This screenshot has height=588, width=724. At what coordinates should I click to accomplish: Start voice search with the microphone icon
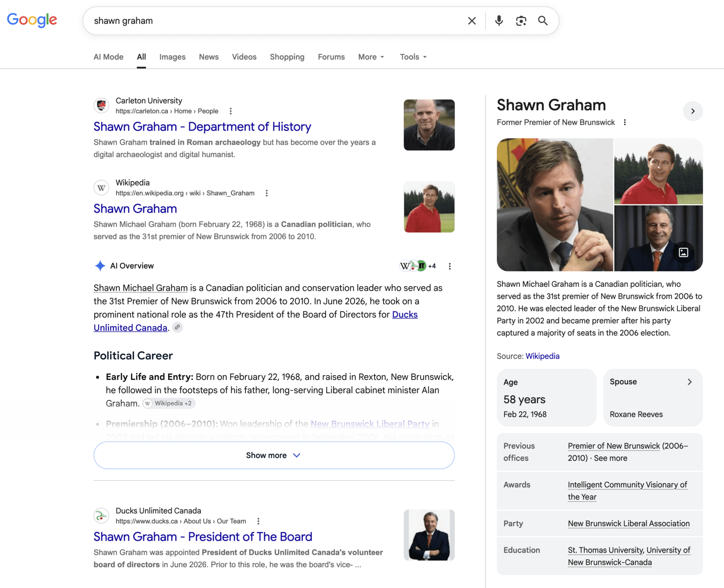pos(499,21)
